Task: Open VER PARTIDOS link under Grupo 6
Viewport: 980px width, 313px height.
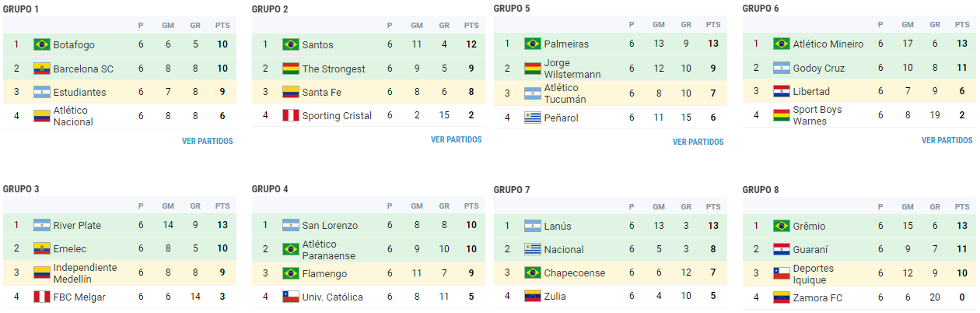Action: pyautogui.click(x=947, y=141)
